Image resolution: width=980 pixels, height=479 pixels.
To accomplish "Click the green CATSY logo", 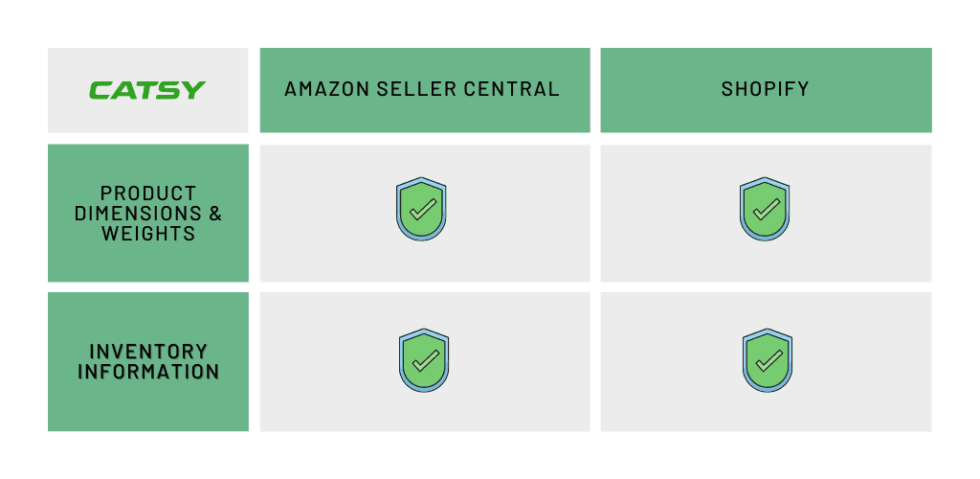I will click(x=146, y=90).
